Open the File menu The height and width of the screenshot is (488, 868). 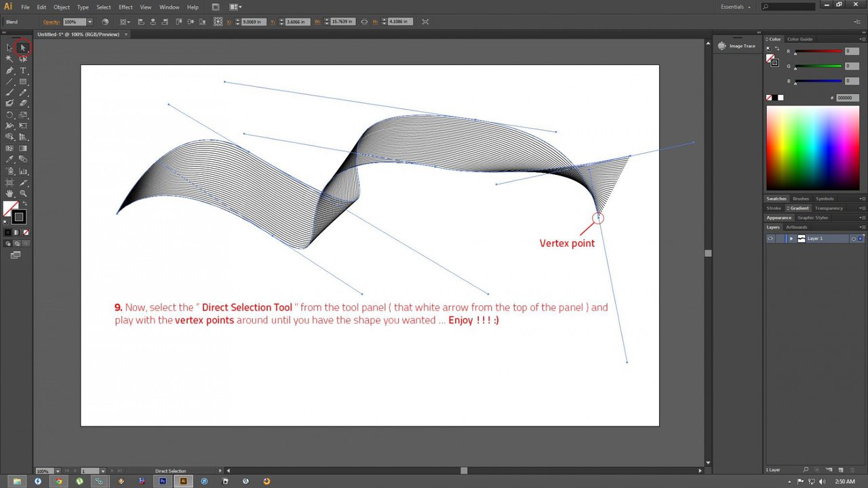point(25,7)
